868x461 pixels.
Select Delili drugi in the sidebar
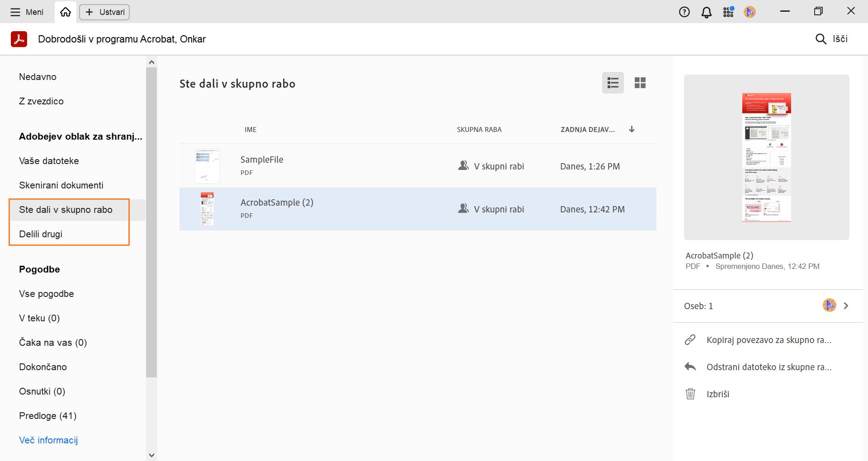point(41,234)
